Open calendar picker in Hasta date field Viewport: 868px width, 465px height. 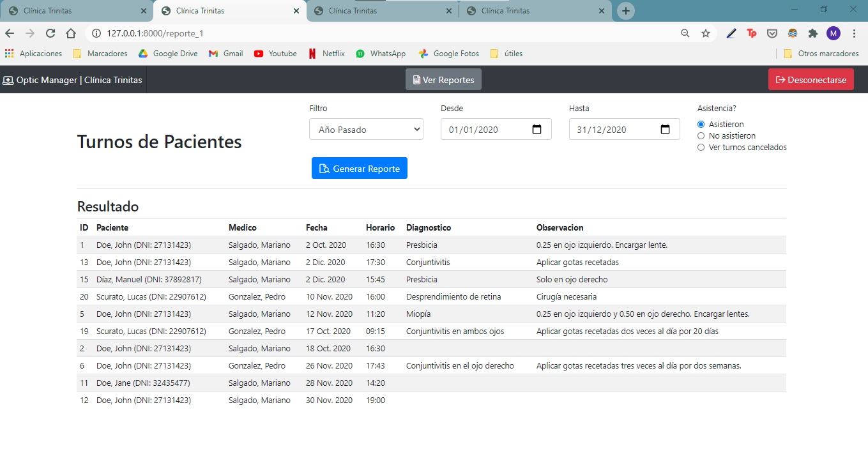(666, 129)
